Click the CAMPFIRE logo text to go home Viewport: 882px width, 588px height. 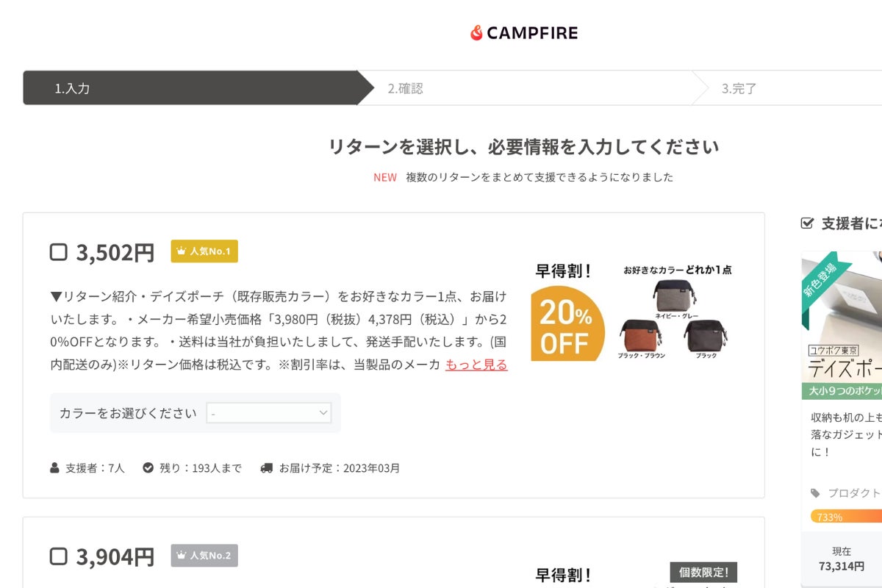click(x=532, y=33)
